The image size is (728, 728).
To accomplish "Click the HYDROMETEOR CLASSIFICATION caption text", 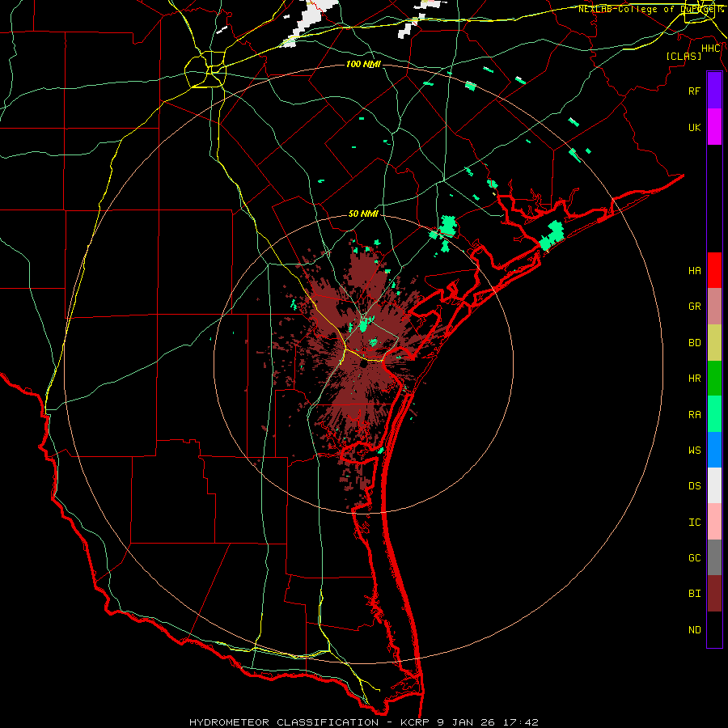I will pos(284,722).
